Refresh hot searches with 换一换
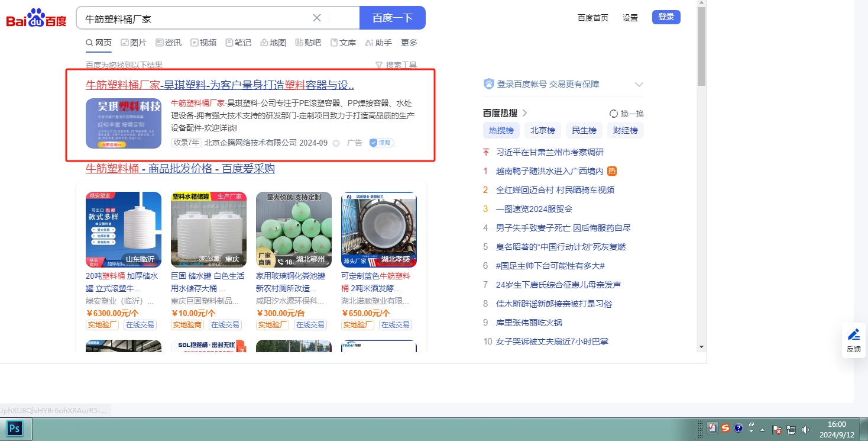Screen dimensions: 868x441 click(627, 114)
